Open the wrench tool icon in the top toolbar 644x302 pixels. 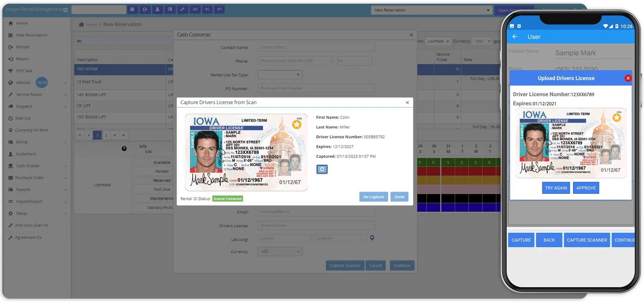[182, 9]
